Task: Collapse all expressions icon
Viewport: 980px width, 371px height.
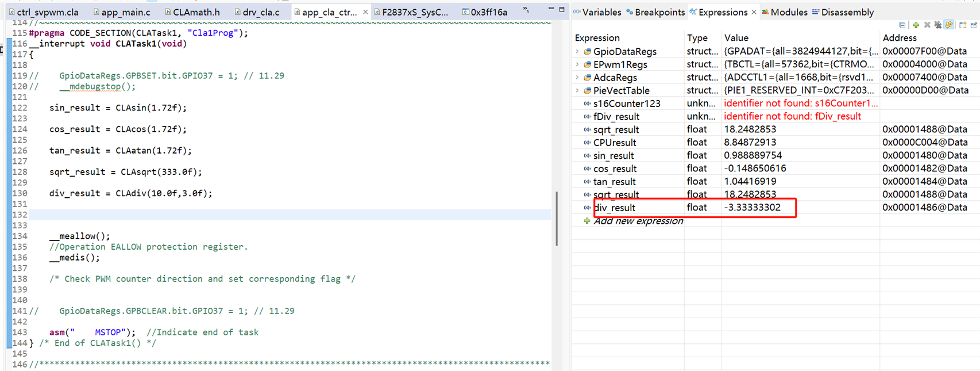Action: (902, 25)
